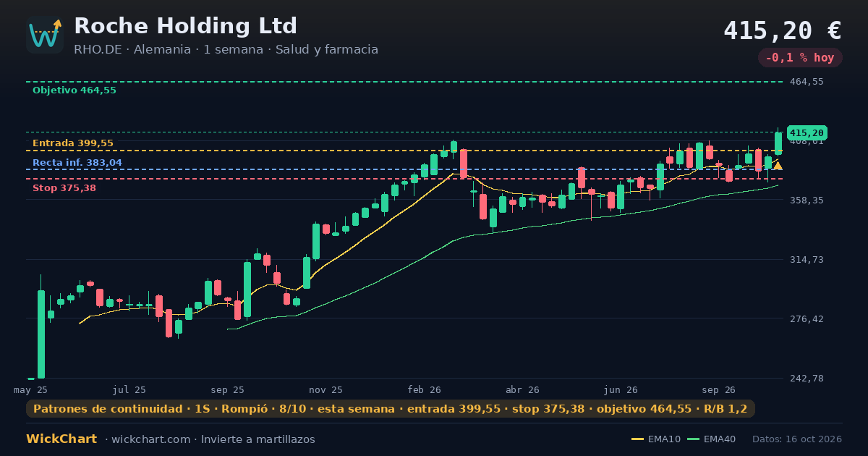Click the sep 26 date label
Screen dimensions: 868x456
(x=720, y=389)
